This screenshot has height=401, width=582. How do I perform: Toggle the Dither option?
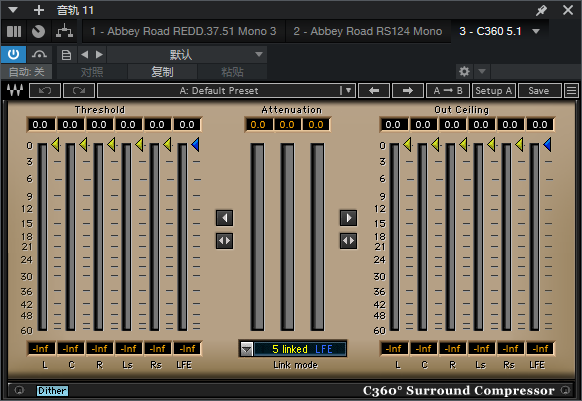[x=52, y=391]
